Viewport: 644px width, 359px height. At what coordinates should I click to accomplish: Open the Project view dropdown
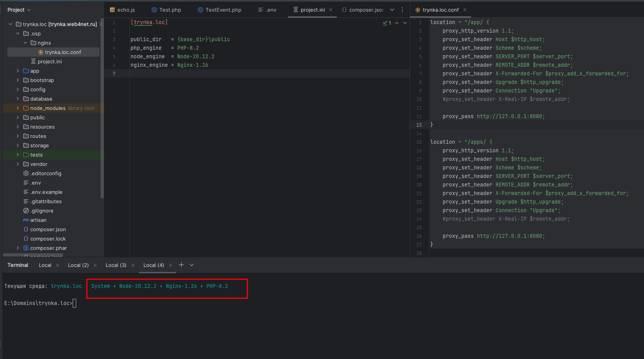point(19,10)
